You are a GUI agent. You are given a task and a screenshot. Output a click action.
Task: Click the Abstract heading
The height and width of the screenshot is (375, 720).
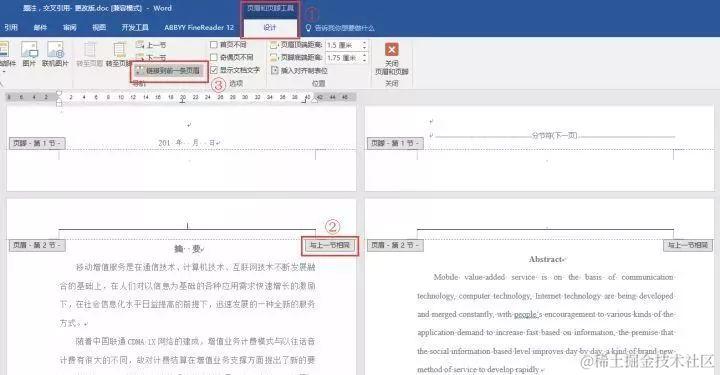click(x=546, y=259)
